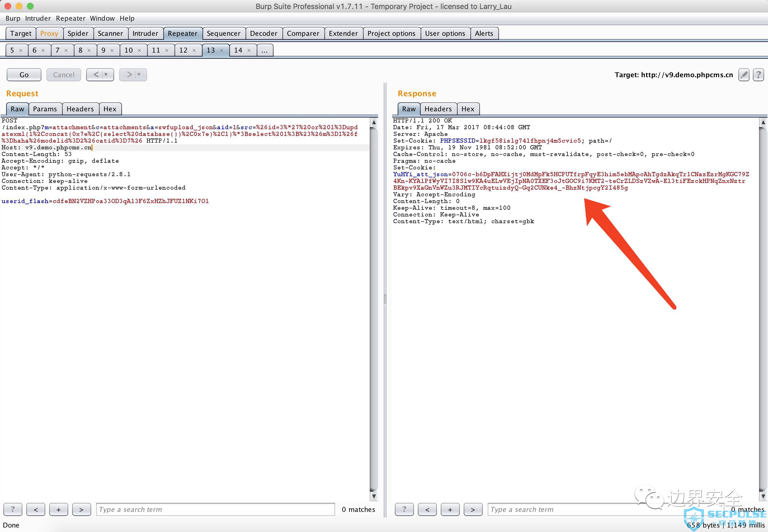Click the plus button in response search bar
Viewport: 768px width, 532px height.
450,509
